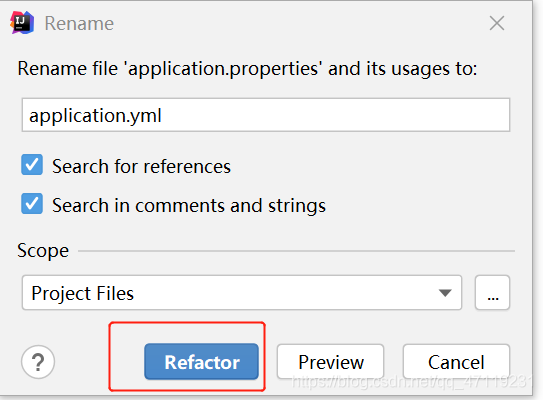The image size is (543, 400).
Task: Toggle Search in comments and strings
Action: coord(32,204)
